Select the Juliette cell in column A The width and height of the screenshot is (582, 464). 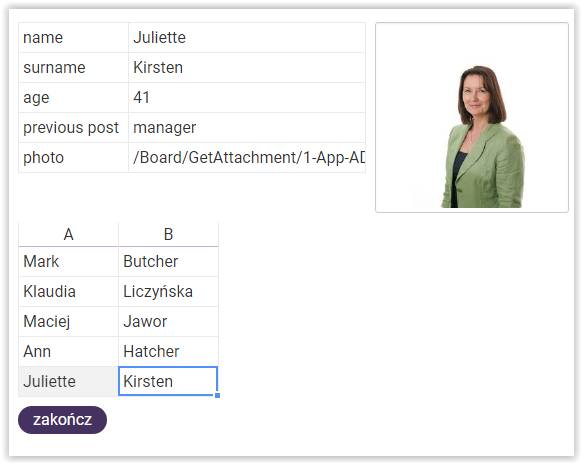click(68, 381)
